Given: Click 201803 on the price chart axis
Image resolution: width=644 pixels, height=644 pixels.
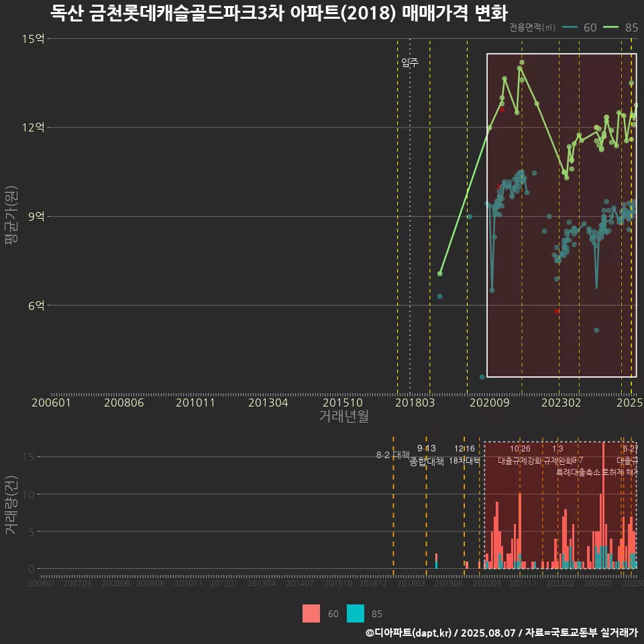Looking at the screenshot, I should [x=415, y=402].
